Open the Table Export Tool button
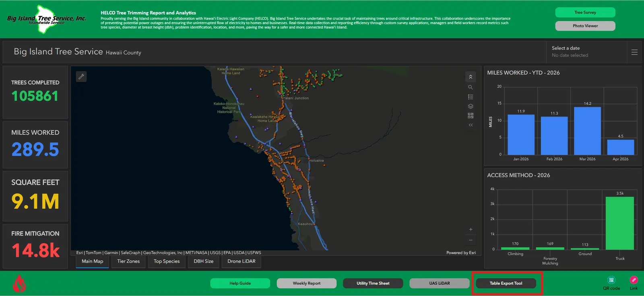 (x=506, y=284)
